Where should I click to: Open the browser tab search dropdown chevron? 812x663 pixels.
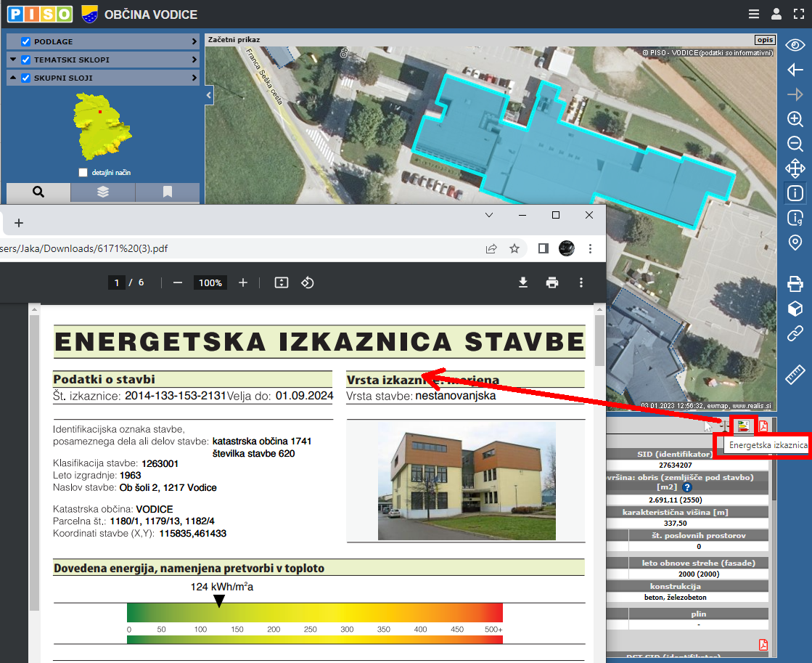pos(489,216)
